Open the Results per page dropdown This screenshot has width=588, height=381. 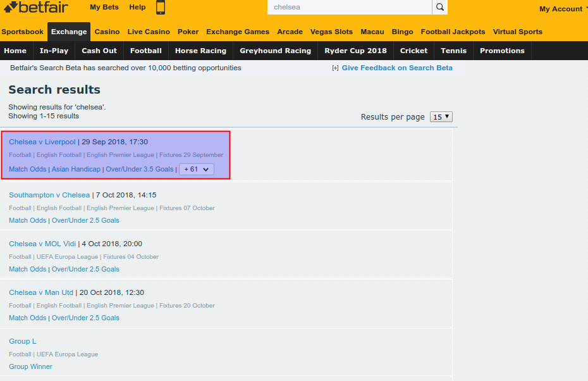441,116
